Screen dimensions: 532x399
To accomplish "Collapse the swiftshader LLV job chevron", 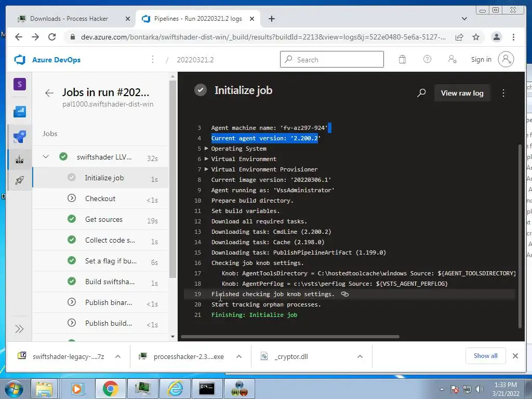I will [x=46, y=157].
